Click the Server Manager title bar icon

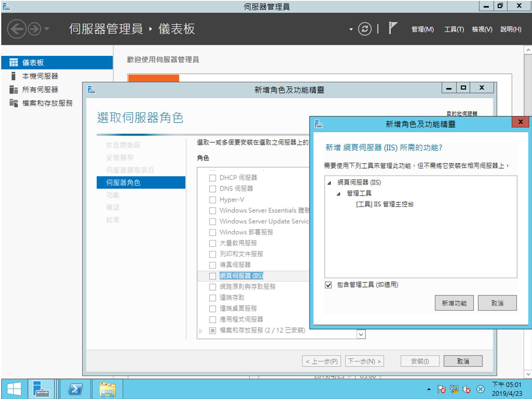point(6,6)
